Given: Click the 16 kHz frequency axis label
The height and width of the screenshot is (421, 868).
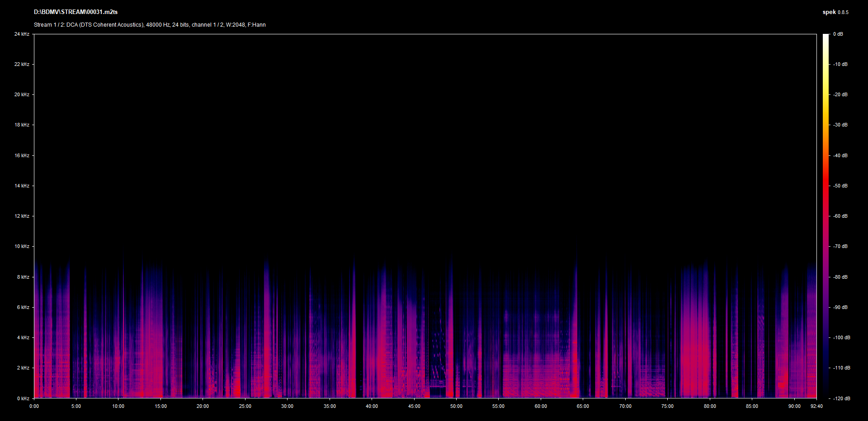Looking at the screenshot, I should [x=22, y=156].
